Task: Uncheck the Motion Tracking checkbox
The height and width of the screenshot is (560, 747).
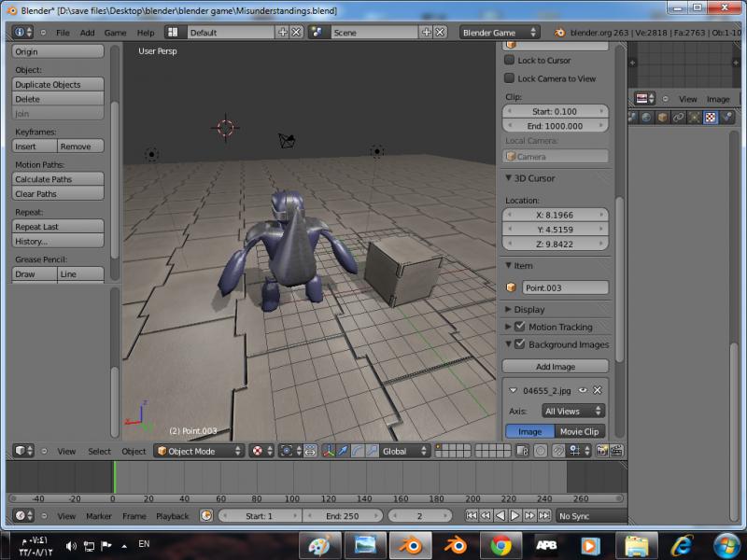Action: point(520,327)
